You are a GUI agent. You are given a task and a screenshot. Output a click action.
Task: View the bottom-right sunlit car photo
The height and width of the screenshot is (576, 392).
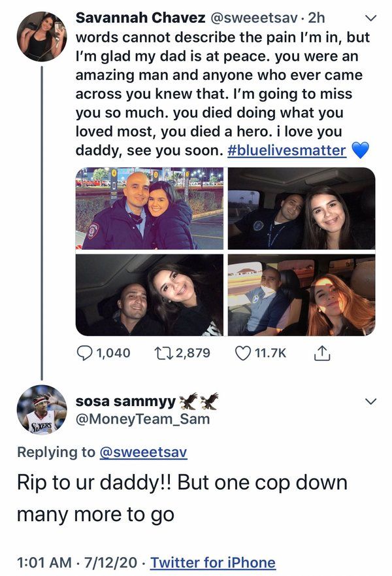pos(301,295)
